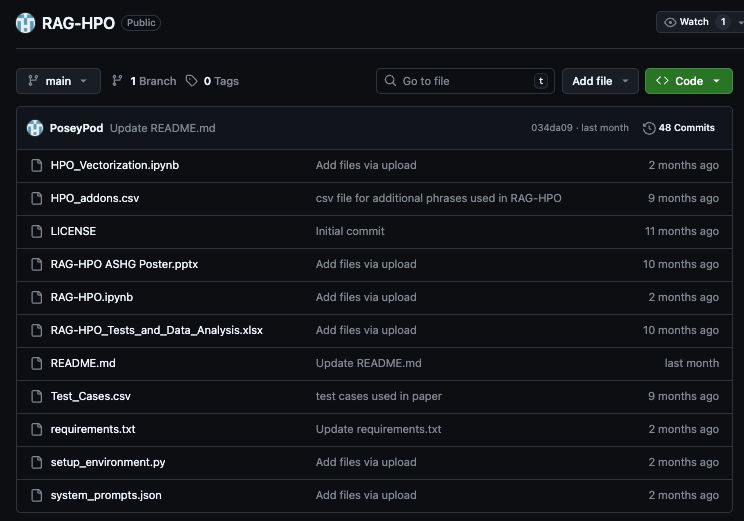
Task: Open the green Code dropdown
Action: click(688, 81)
